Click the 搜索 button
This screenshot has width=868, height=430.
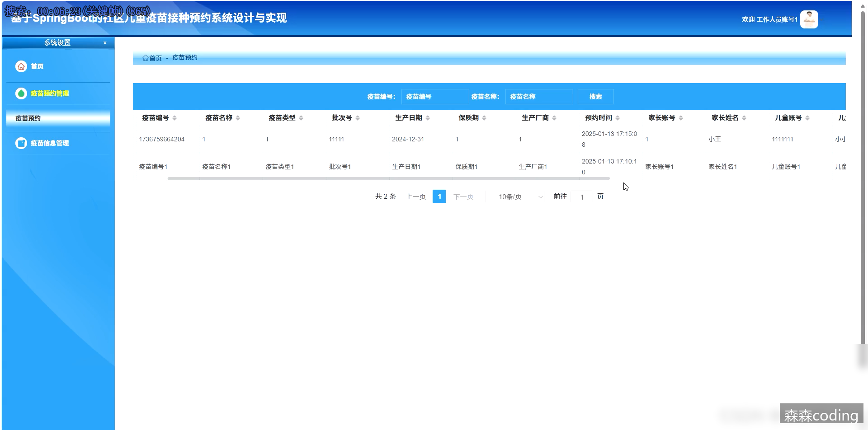(595, 97)
